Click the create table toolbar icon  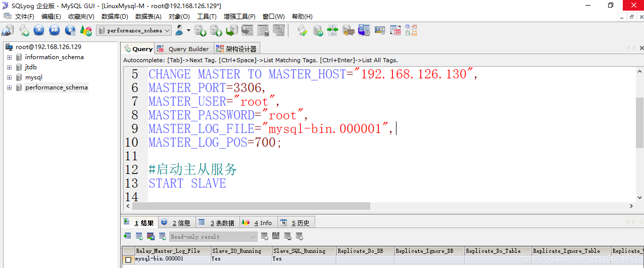click(247, 30)
